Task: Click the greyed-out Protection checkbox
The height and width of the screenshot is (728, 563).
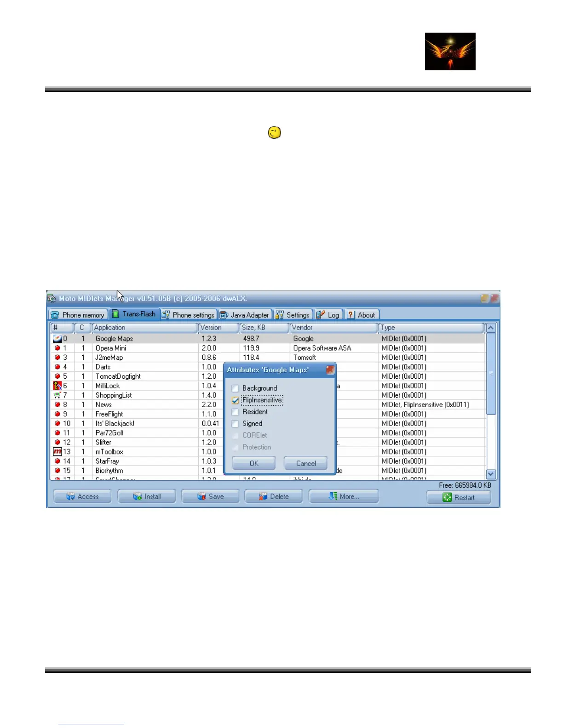Action: 236,447
